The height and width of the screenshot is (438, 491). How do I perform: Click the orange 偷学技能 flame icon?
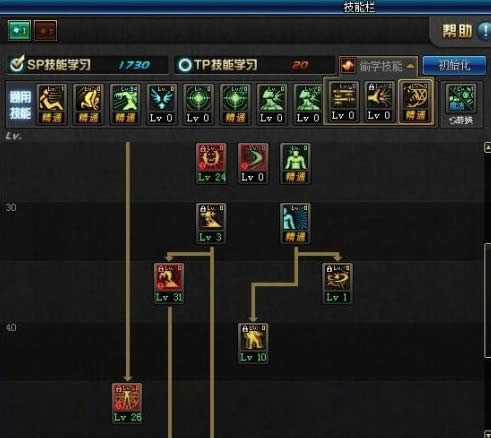(348, 66)
